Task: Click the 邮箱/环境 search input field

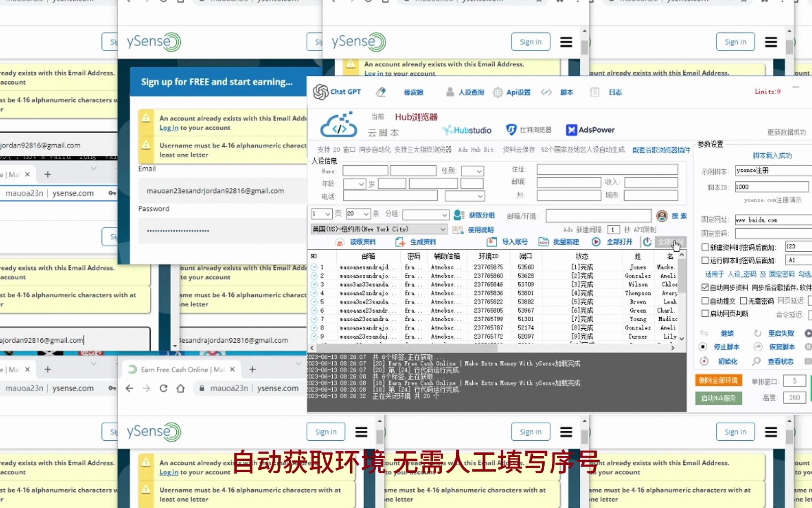Action: pos(598,216)
